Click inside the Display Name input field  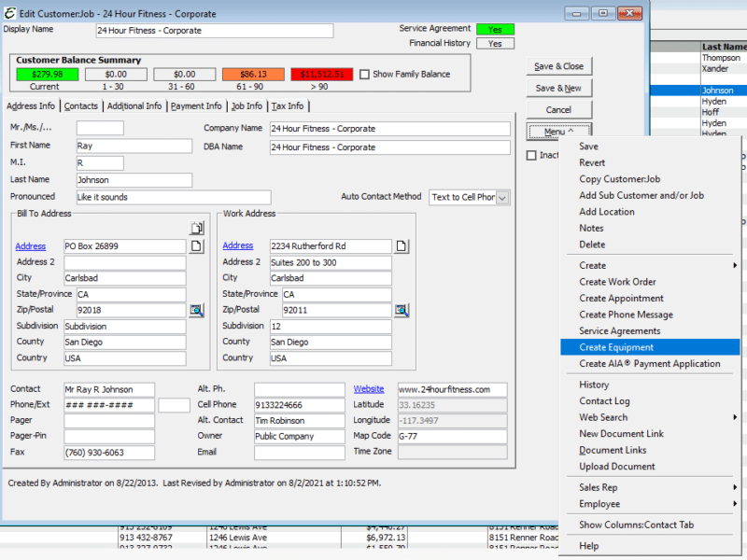pyautogui.click(x=214, y=29)
